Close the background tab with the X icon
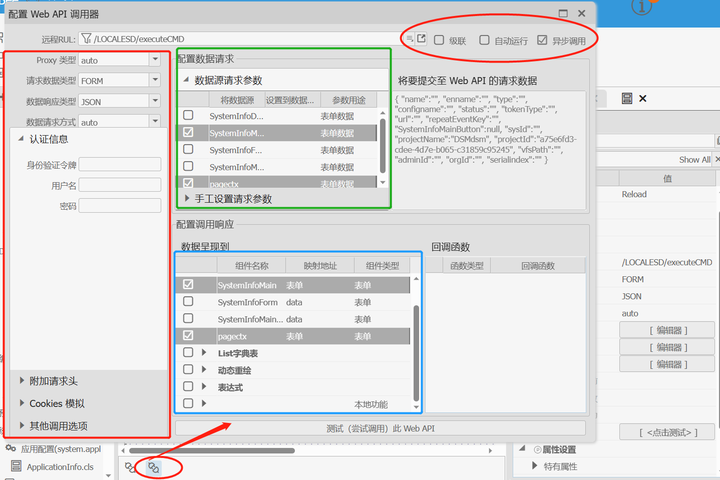This screenshot has width=720, height=480. 642,98
